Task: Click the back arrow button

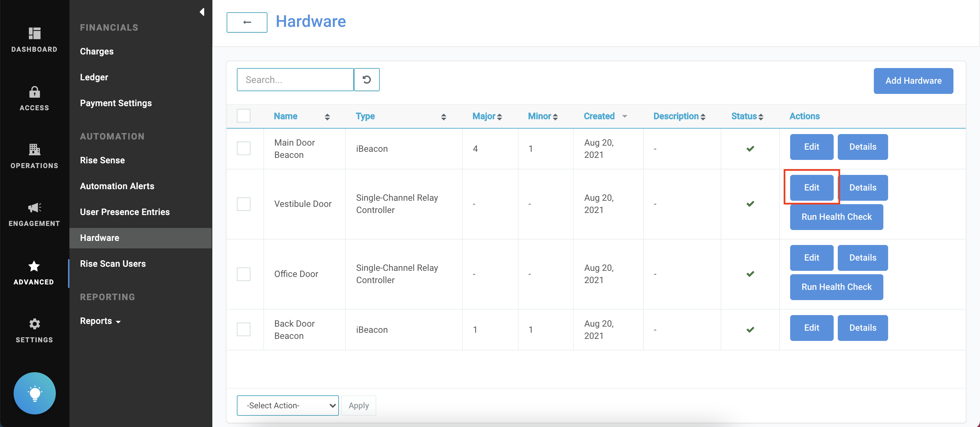Action: pyautogui.click(x=247, y=22)
